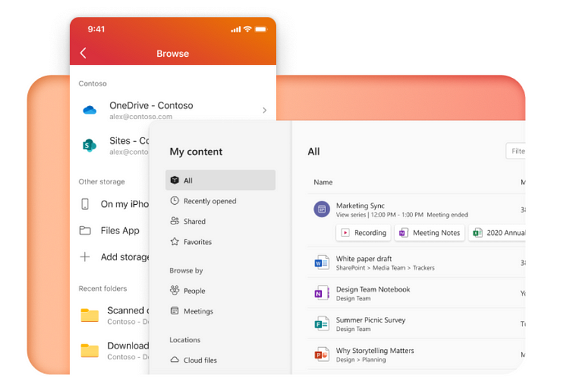Click Design > Planning path text
Viewport: 561px width, 392px height.
(x=361, y=360)
